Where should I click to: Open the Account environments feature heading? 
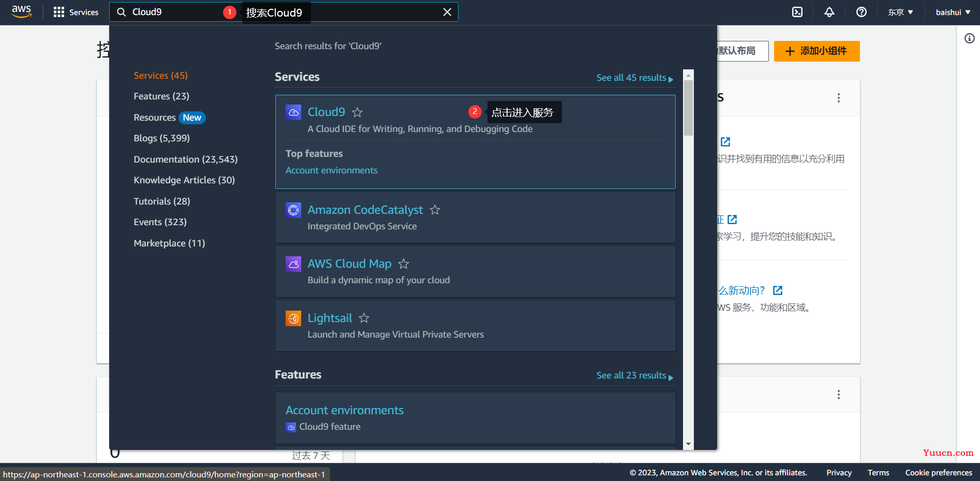345,410
